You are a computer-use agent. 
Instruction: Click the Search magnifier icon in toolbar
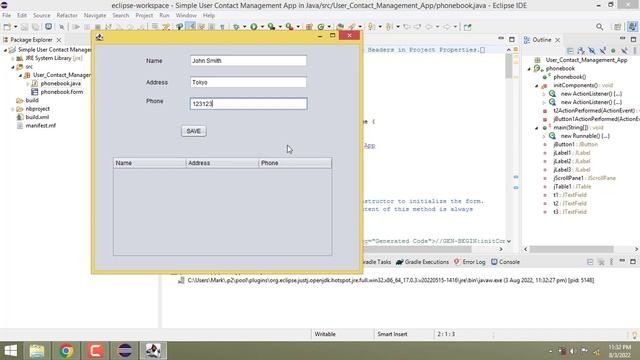click(599, 27)
